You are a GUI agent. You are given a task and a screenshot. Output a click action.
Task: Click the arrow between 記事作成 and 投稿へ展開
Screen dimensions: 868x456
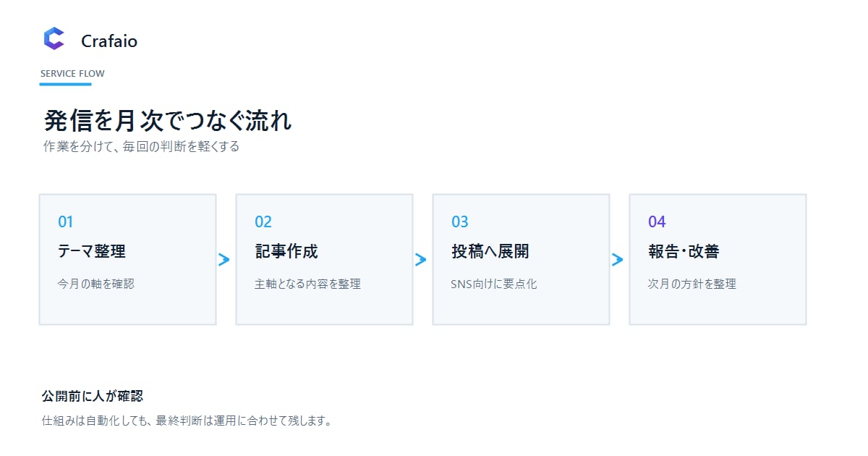pos(421,260)
